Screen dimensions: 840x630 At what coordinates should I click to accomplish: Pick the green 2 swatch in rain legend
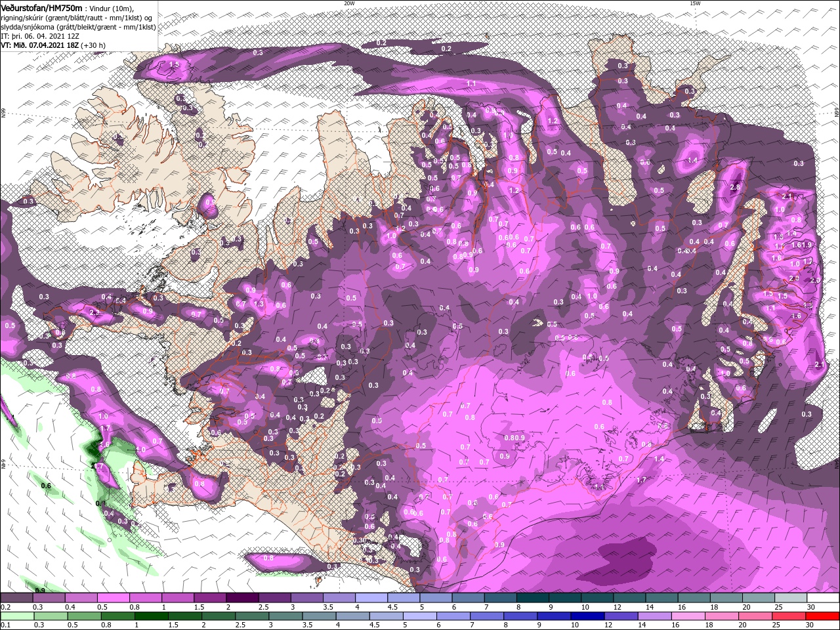(x=219, y=616)
